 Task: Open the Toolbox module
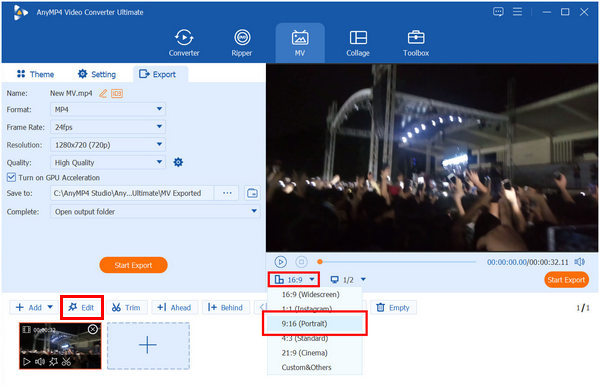coord(416,43)
